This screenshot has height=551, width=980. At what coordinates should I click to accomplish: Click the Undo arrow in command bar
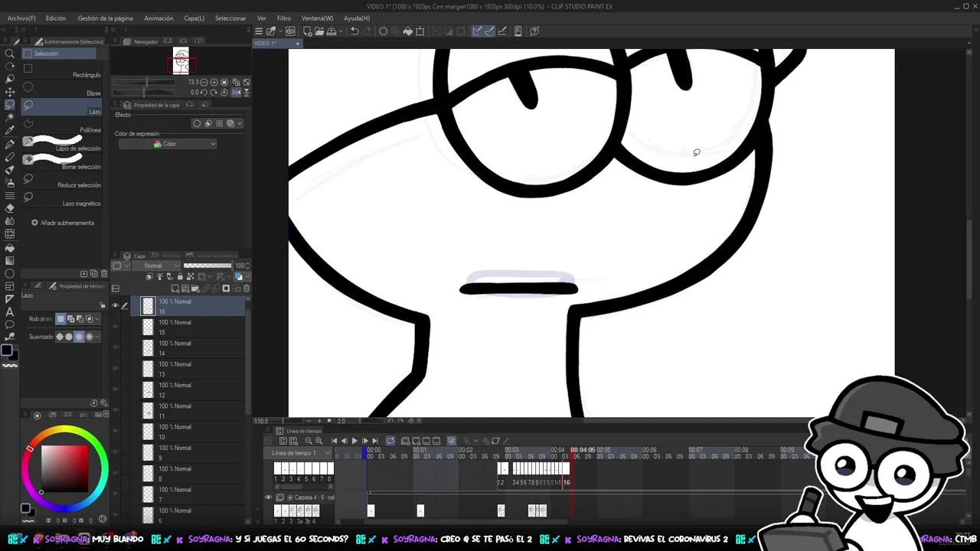(354, 31)
